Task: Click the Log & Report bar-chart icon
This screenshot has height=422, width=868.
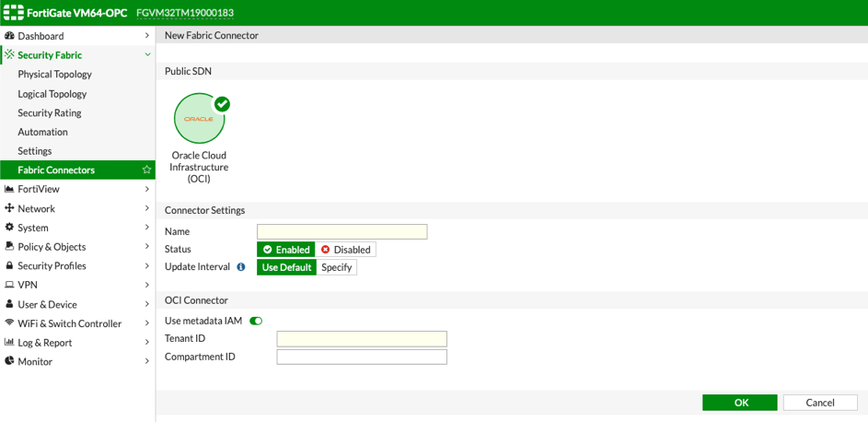Action: [x=9, y=342]
